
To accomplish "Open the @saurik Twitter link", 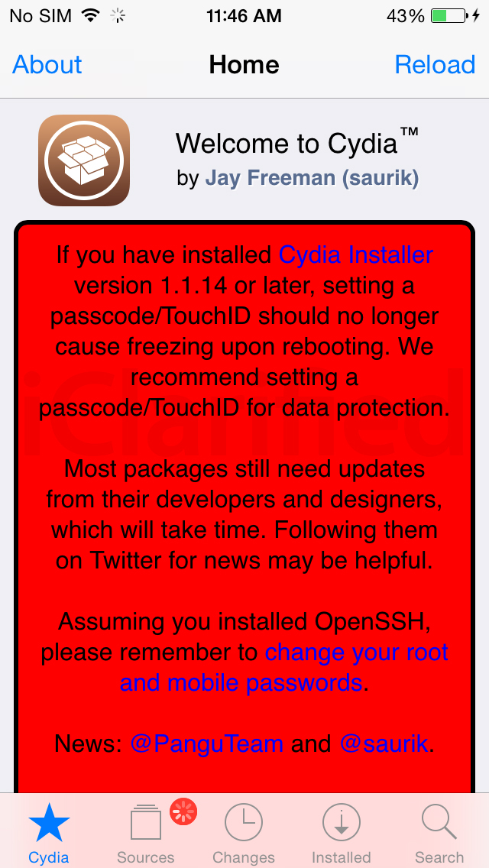I will [384, 743].
